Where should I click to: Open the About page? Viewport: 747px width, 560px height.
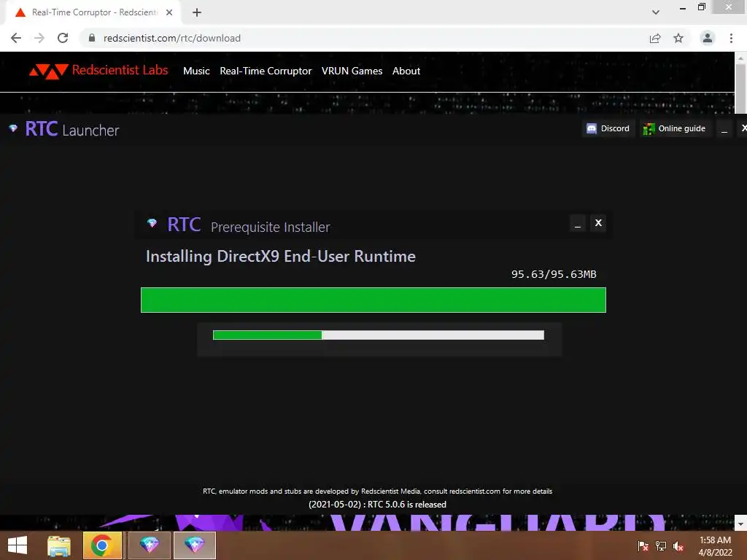click(406, 71)
